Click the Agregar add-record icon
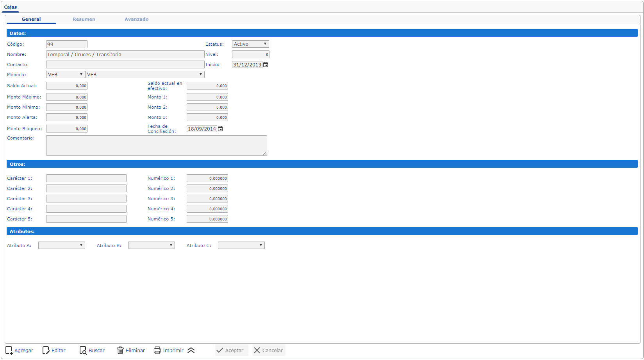644x360 pixels. [x=9, y=351]
